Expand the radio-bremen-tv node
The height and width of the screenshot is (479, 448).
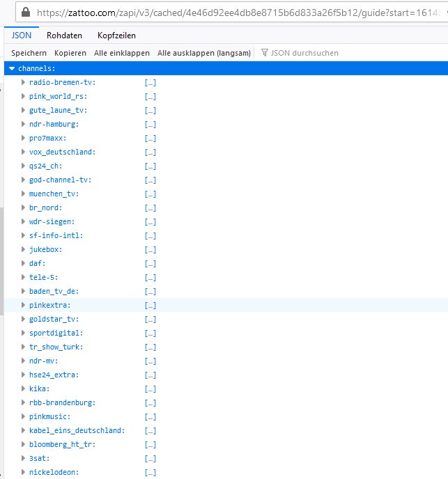tap(23, 82)
